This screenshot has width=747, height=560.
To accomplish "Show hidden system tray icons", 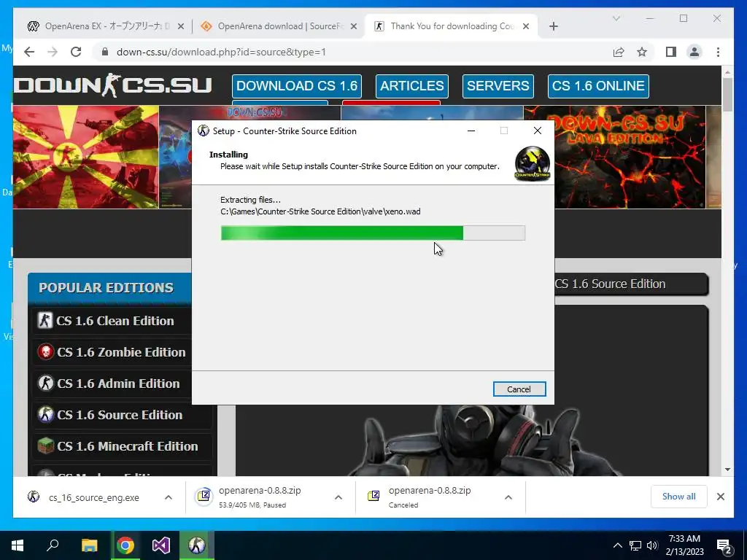I will (617, 545).
